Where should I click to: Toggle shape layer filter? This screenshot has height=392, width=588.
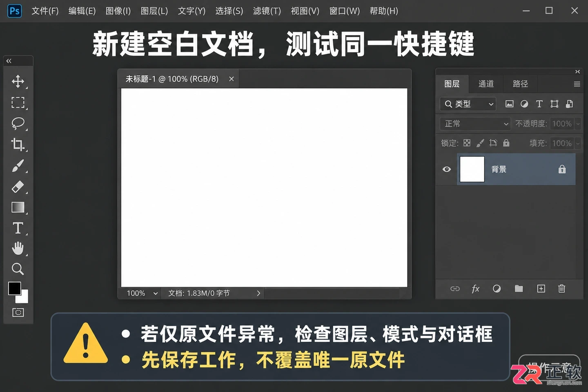555,104
